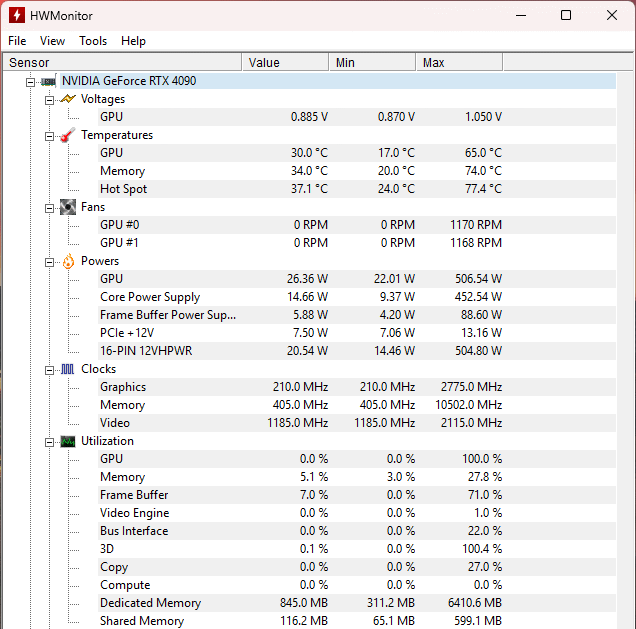Click the Max column header

click(433, 62)
